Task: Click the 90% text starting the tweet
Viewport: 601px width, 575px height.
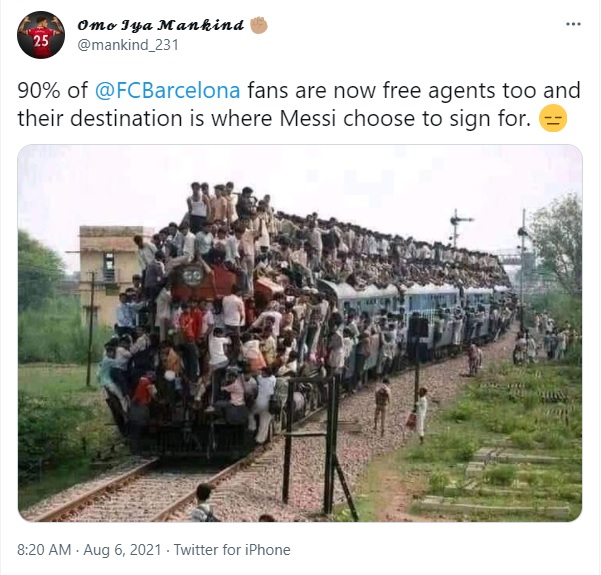Action: click(x=39, y=90)
